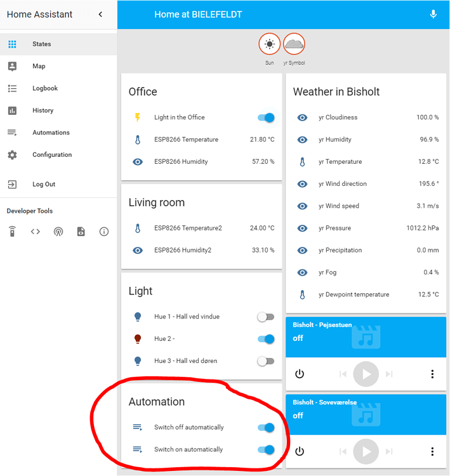
Task: Click the Configuration gear icon
Action: click(x=12, y=155)
